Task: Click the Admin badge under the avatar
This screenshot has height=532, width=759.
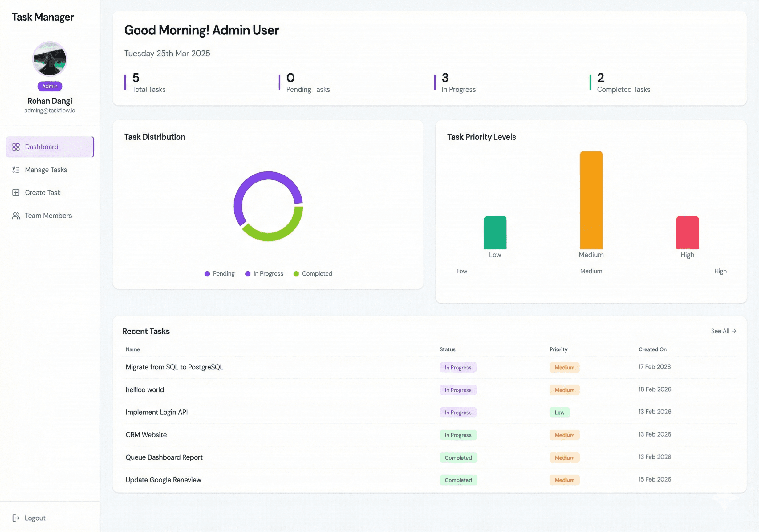Action: pyautogui.click(x=50, y=86)
